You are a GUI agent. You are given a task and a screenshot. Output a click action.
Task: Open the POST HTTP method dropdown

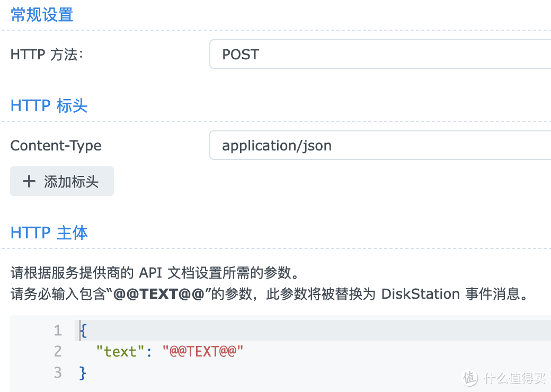379,54
